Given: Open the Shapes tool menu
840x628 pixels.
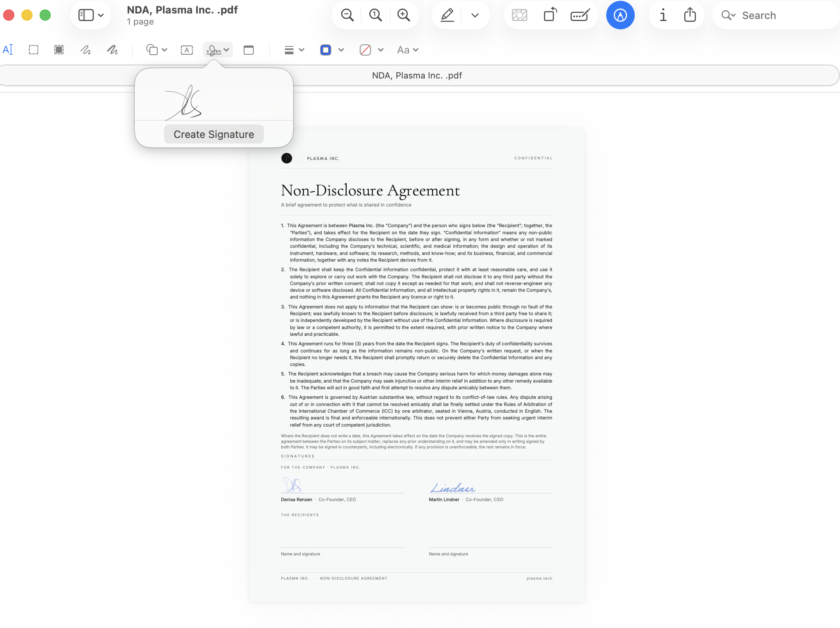Looking at the screenshot, I should click(157, 50).
